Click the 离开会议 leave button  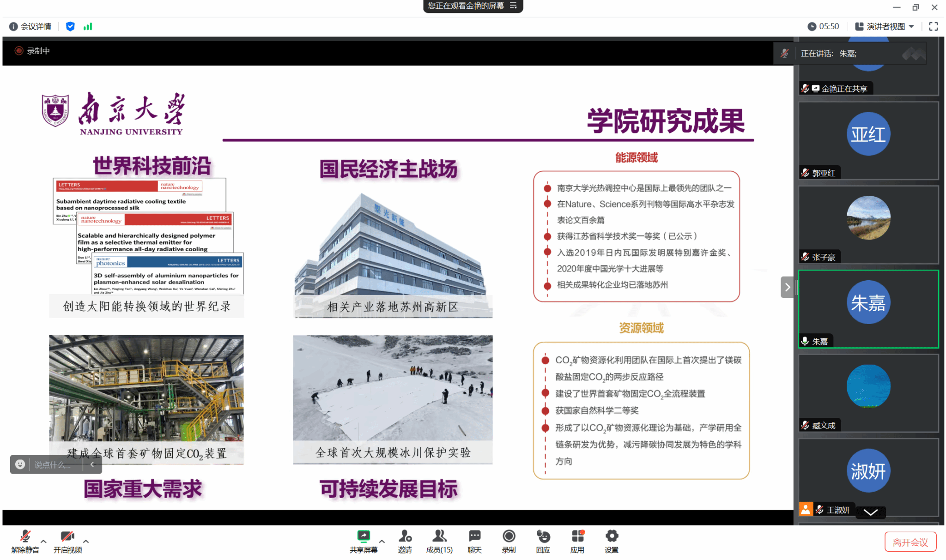[x=910, y=542]
